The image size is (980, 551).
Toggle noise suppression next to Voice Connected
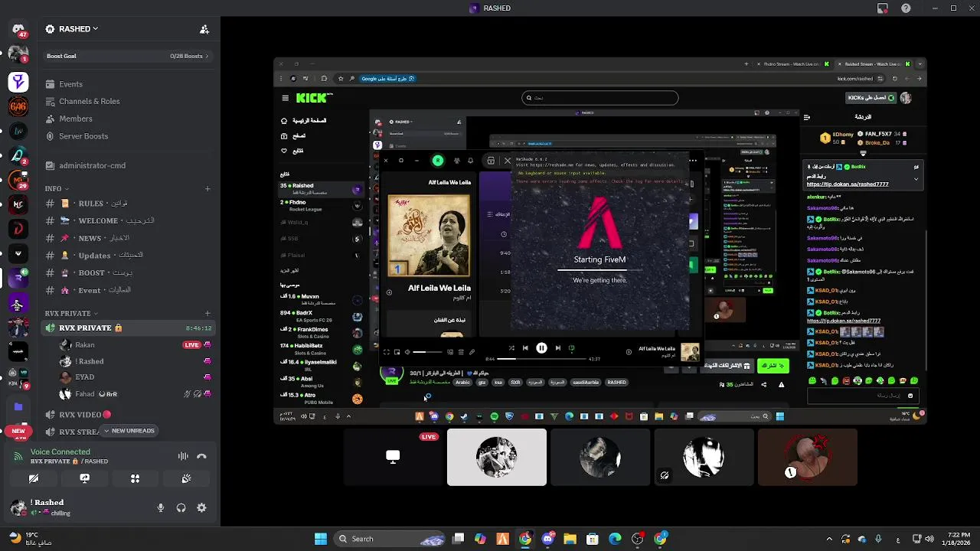[183, 456]
